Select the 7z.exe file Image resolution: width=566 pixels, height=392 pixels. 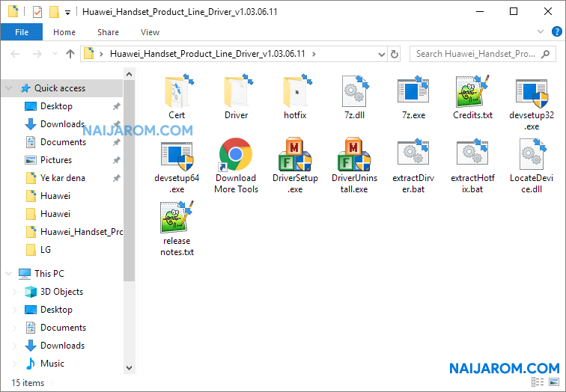(414, 97)
